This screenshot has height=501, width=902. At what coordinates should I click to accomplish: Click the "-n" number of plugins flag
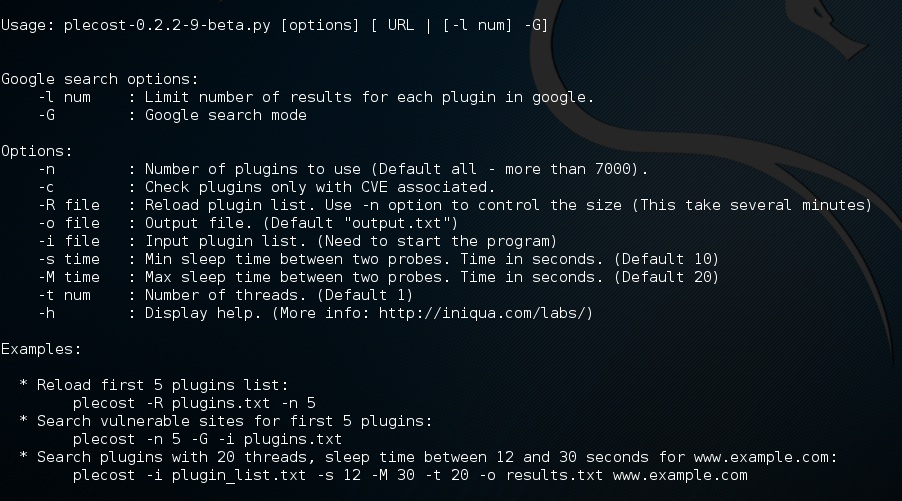coord(45,169)
